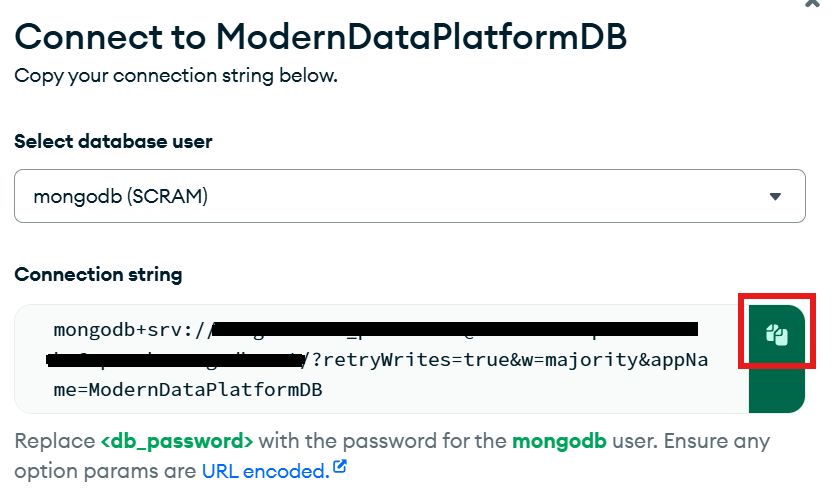Click the green <db_password> placeholder text
Viewport: 832px width, 490px height.
click(x=177, y=441)
